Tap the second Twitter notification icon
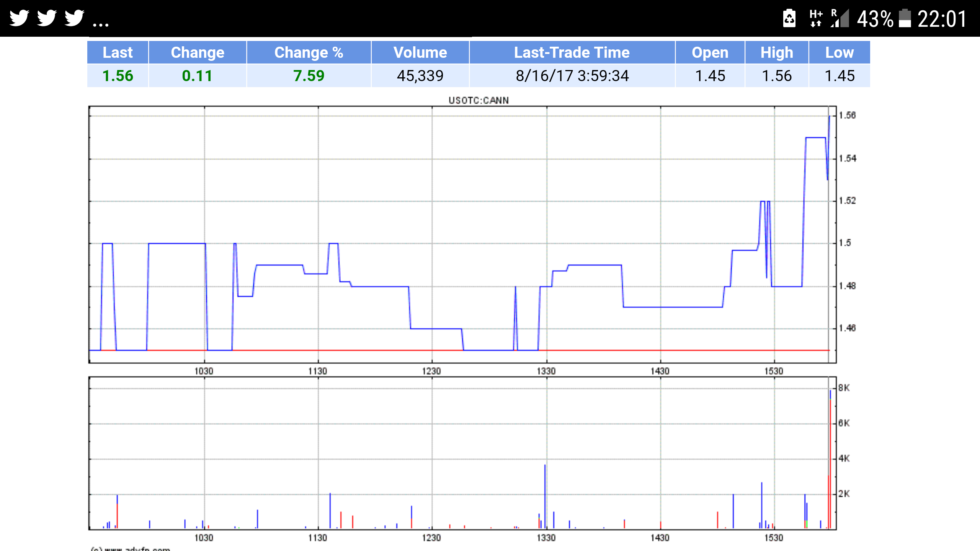Screen dimensions: 980x551 (x=47, y=18)
